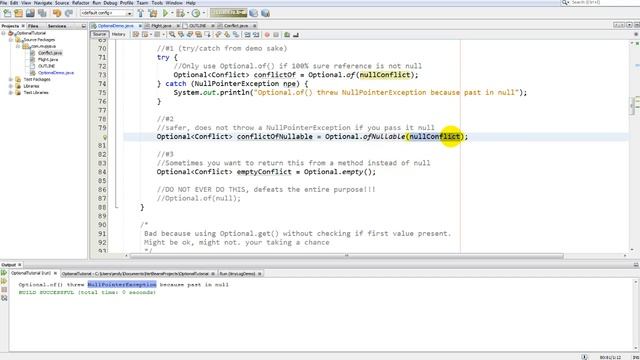Click the Open Project toolbar icon

(x=30, y=13)
